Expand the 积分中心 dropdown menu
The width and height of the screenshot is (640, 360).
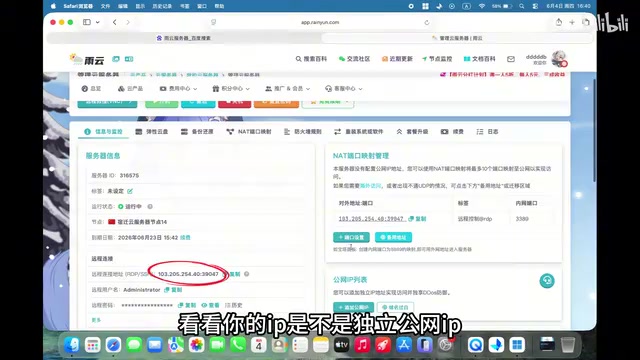(231, 89)
